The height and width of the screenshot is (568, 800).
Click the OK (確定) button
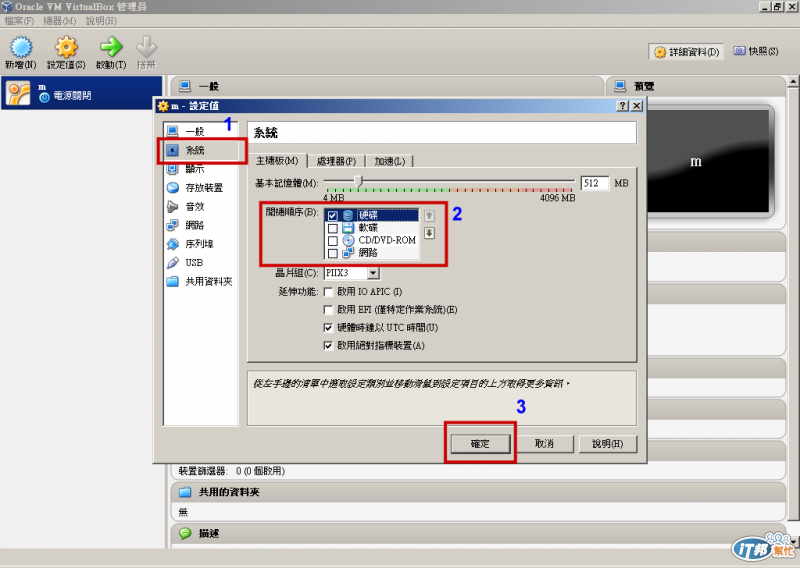click(480, 443)
